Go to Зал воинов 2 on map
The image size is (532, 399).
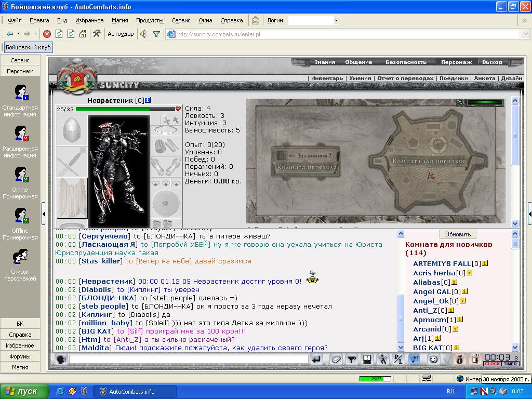click(x=310, y=155)
